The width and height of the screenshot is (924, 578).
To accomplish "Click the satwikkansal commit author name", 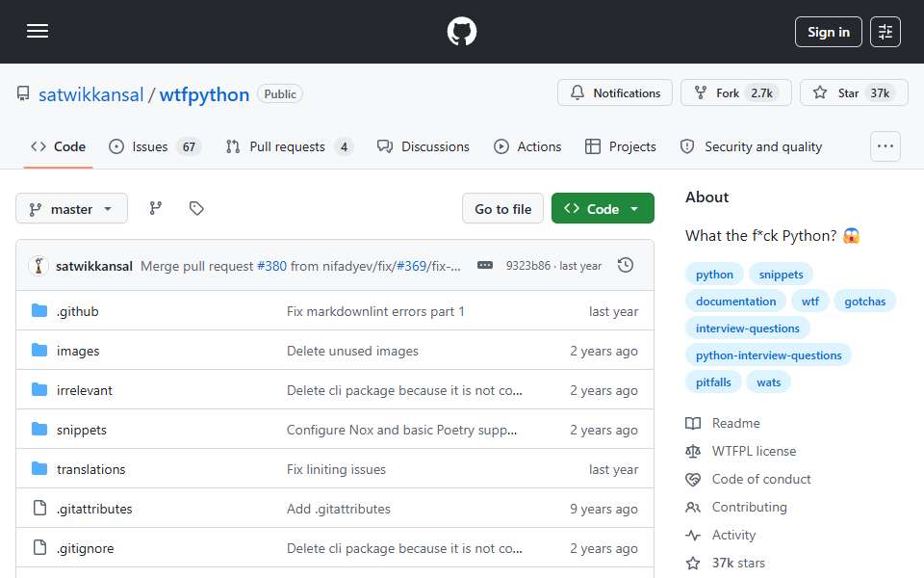I will [94, 266].
